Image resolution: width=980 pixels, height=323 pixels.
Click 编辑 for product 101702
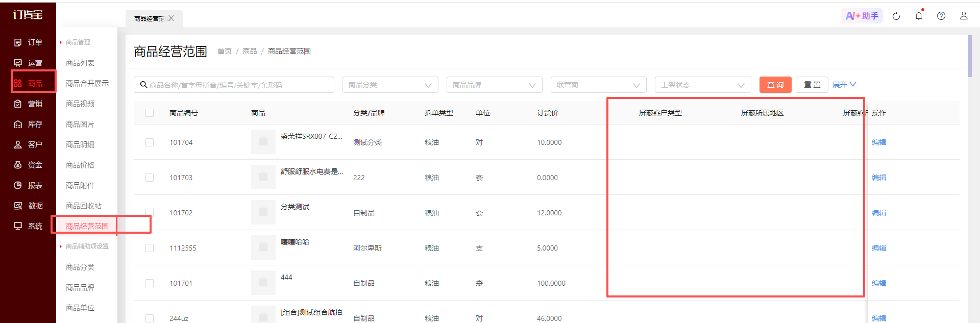click(x=879, y=213)
